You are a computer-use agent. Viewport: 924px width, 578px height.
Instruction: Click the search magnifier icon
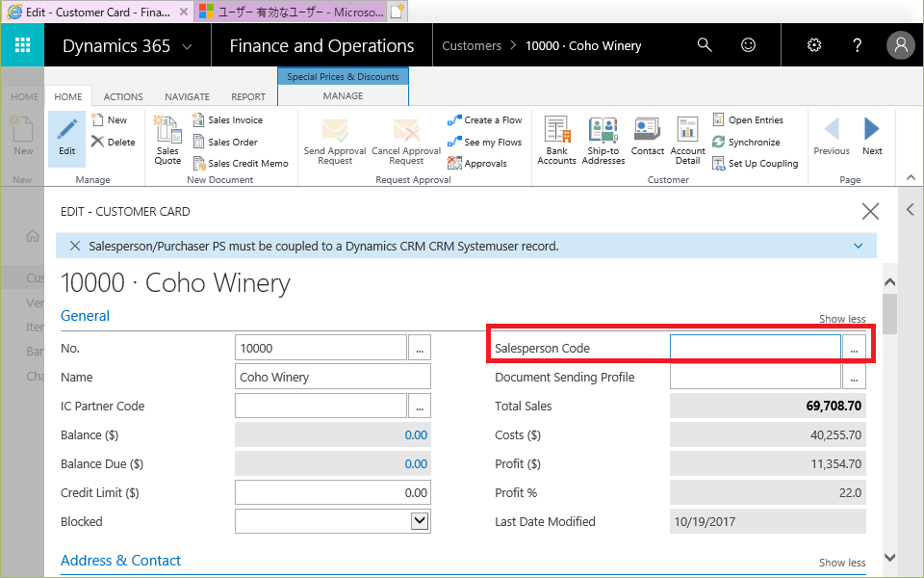705,45
